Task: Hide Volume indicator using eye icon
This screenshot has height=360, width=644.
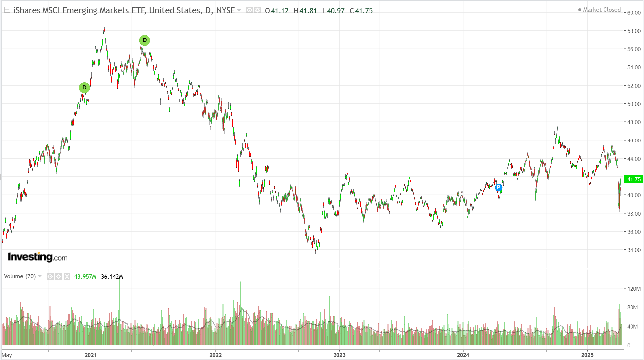Action: click(x=50, y=276)
